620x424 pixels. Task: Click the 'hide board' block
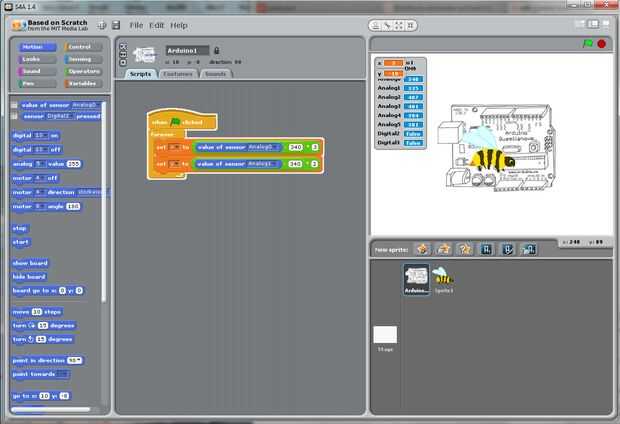29,277
